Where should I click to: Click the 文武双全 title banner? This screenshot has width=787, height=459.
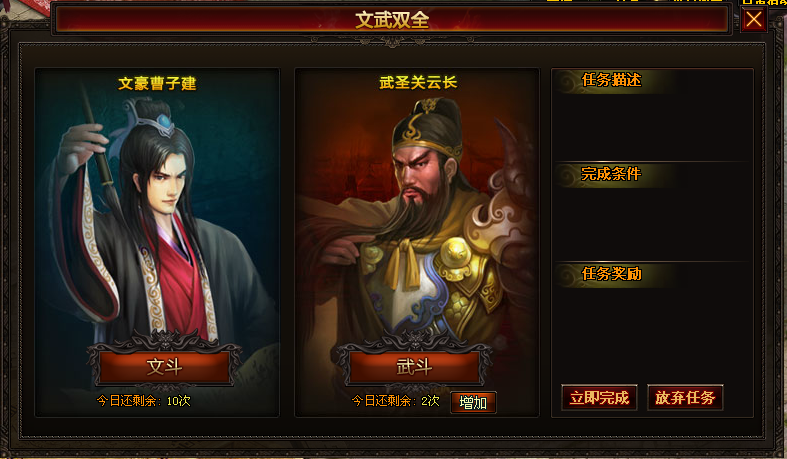coord(392,20)
